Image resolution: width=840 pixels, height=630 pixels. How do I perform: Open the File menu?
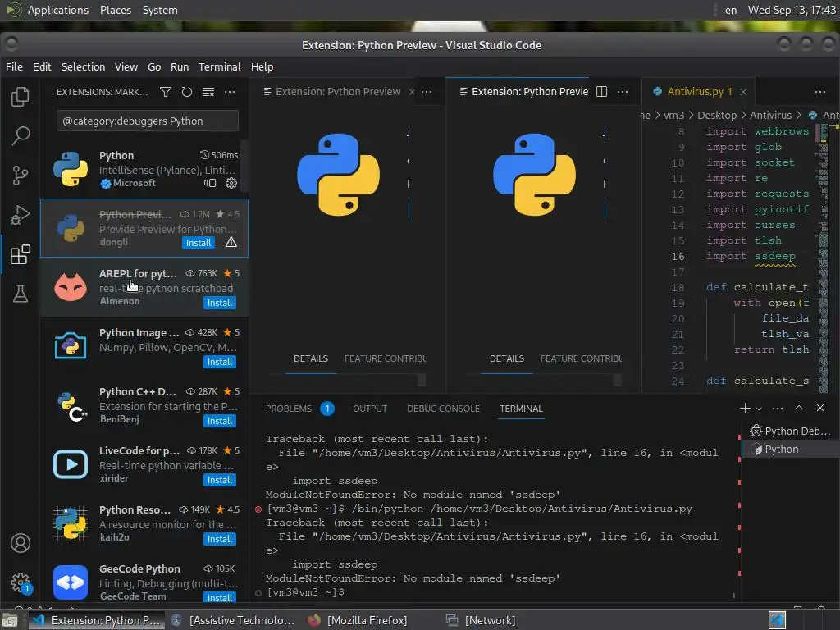[14, 67]
